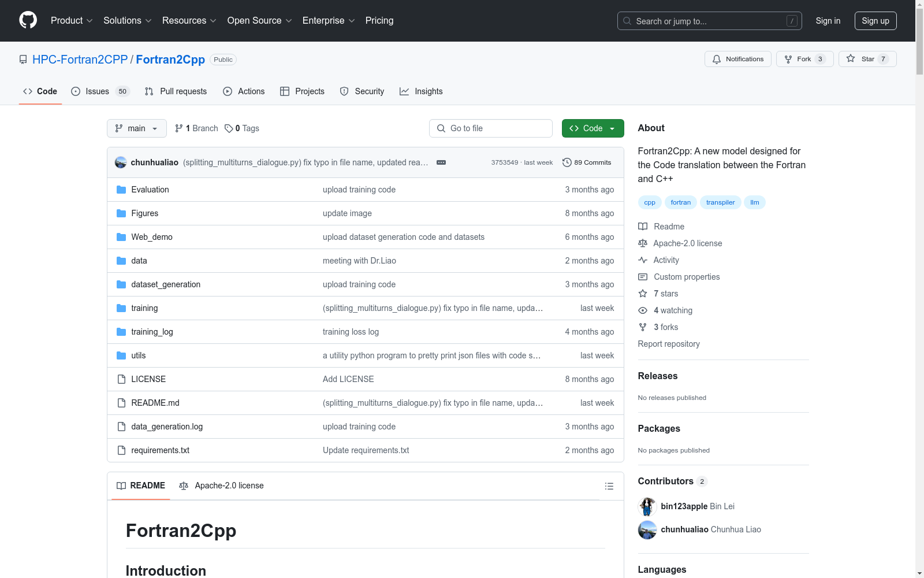This screenshot has width=924, height=578.
Task: Switch to the Pull requests tab
Action: point(176,91)
